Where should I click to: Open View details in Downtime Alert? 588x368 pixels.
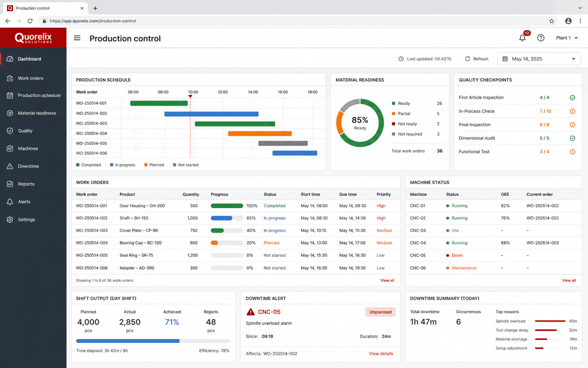(381, 354)
